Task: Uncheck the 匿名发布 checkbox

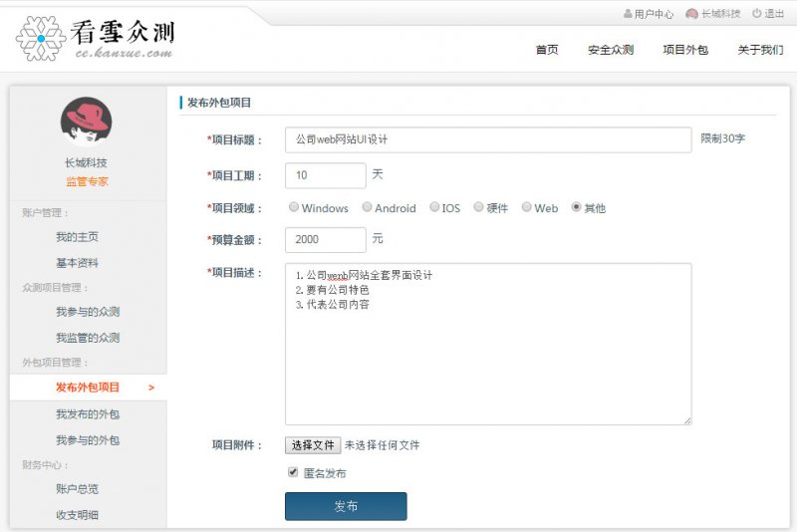Action: tap(293, 472)
